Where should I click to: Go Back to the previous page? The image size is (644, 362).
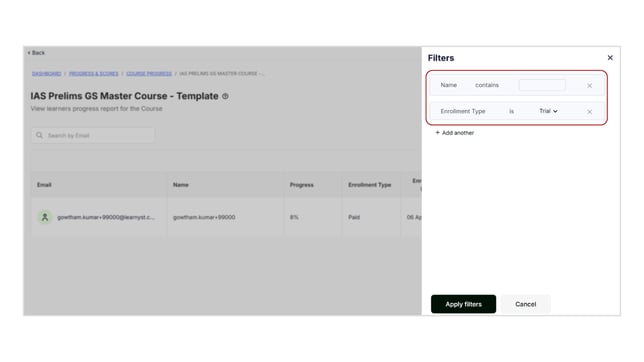[x=36, y=53]
